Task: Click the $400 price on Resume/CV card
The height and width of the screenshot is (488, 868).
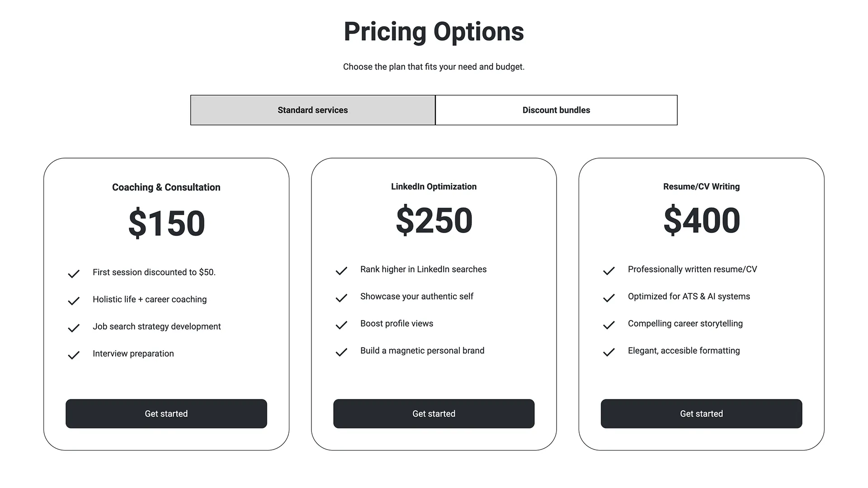Action: click(x=702, y=220)
